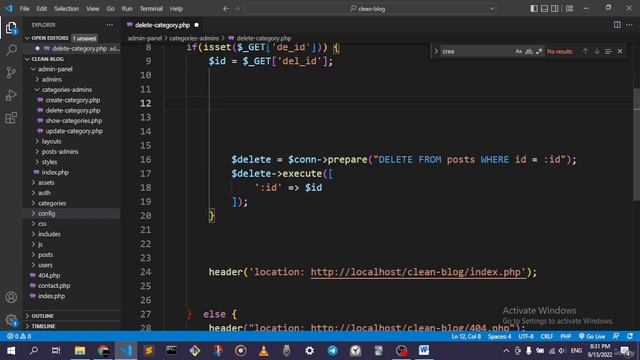
Task: Open the Edit menu
Action: tap(41, 9)
